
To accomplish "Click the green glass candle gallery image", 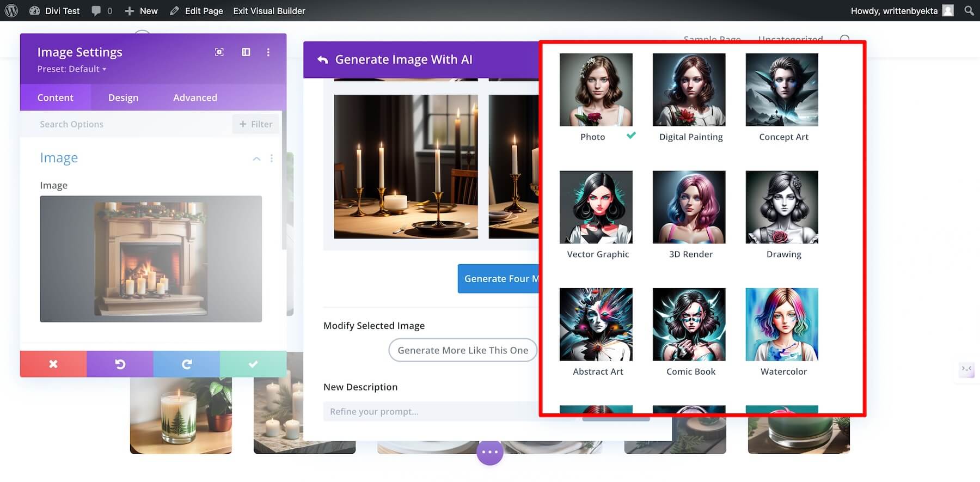I will pyautogui.click(x=799, y=435).
